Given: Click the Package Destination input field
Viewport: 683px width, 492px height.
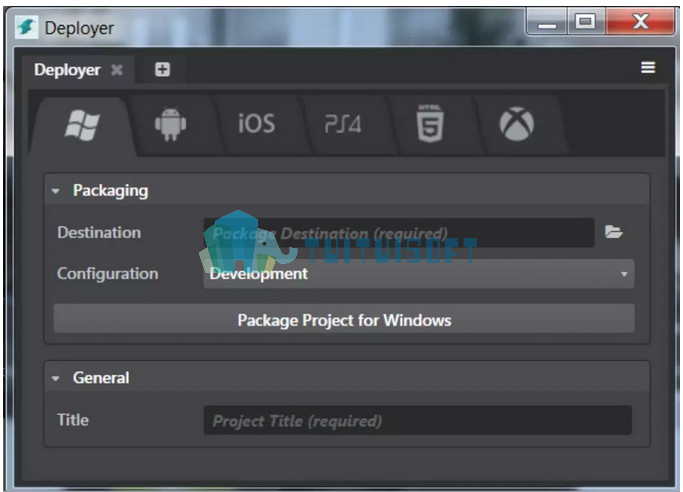Looking at the screenshot, I should 399,233.
